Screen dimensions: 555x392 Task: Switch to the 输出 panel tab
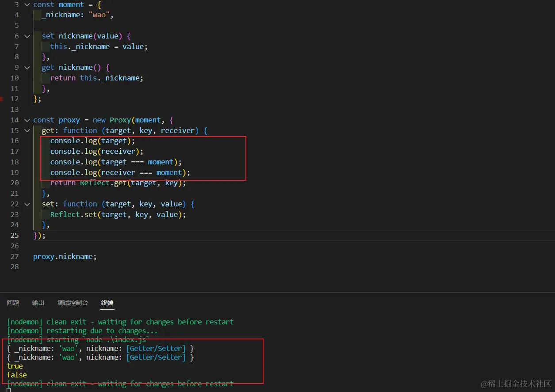point(38,303)
